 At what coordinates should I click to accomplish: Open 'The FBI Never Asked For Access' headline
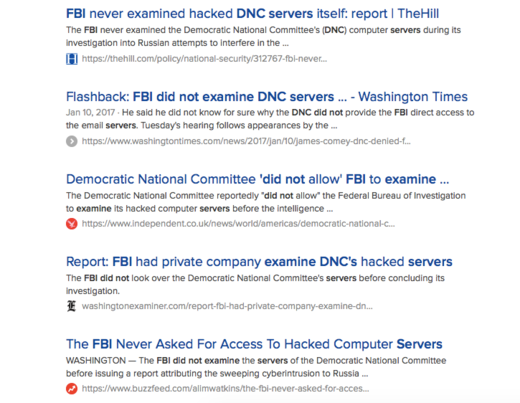(x=254, y=344)
